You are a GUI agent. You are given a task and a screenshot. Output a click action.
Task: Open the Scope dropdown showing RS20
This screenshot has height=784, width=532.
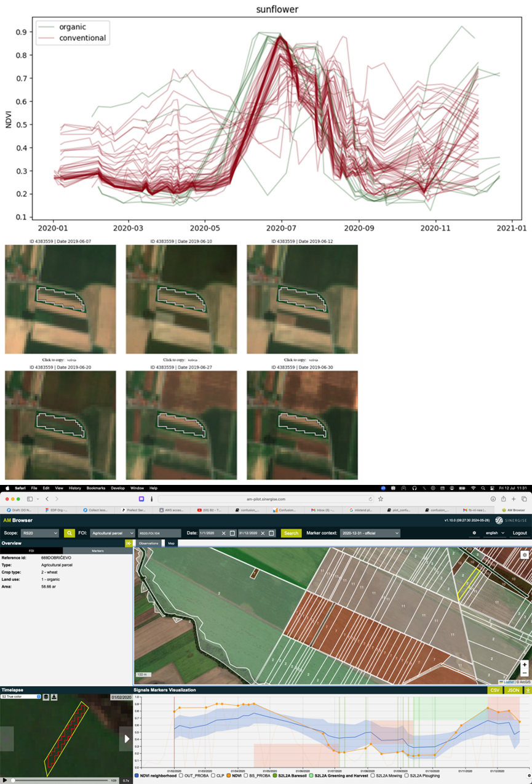40,533
